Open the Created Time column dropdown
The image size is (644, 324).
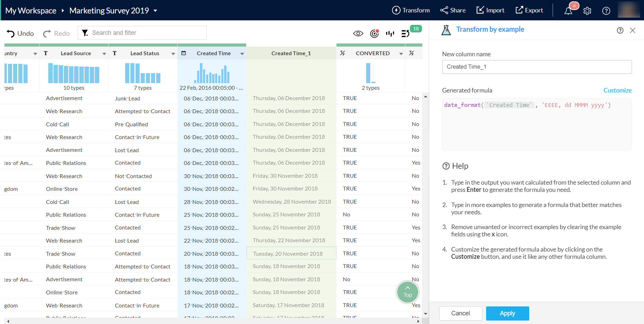click(242, 54)
